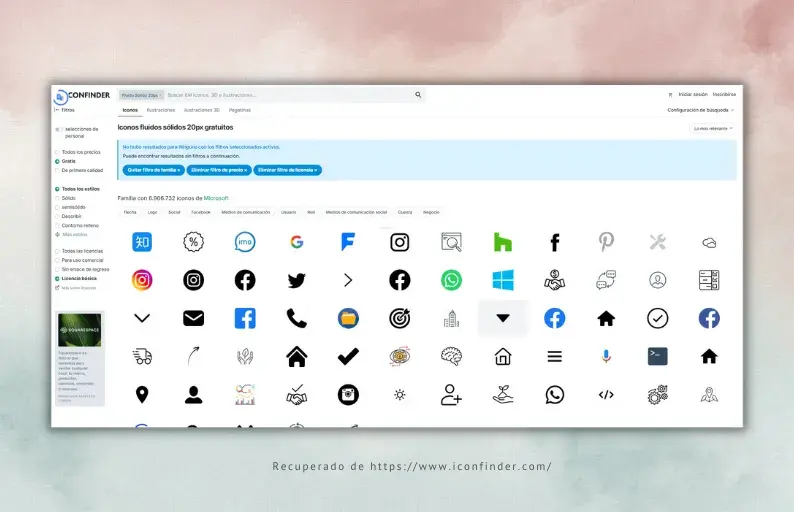Image resolution: width=794 pixels, height=512 pixels.
Task: Switch to the Ilustraciones tab
Action: pos(161,110)
